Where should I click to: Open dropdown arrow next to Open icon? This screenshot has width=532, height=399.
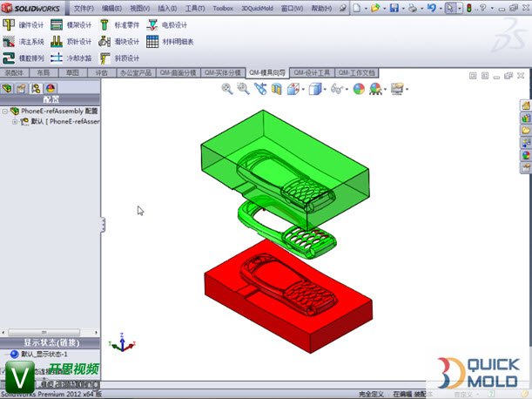(384, 8)
